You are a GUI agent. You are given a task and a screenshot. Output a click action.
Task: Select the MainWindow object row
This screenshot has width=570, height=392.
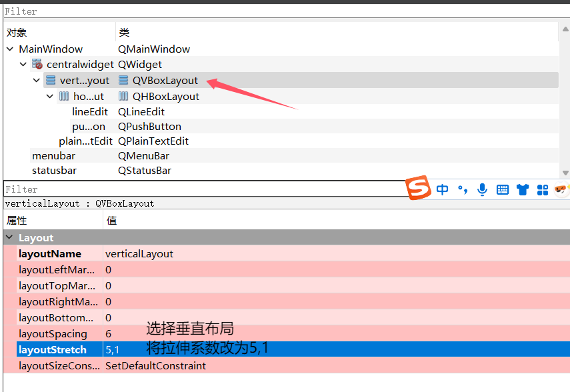[x=281, y=49]
